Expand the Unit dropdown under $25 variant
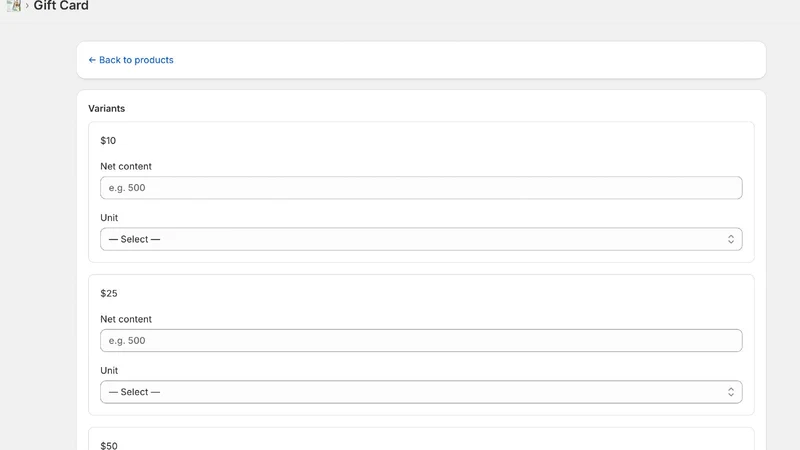The width and height of the screenshot is (800, 450). (421, 392)
